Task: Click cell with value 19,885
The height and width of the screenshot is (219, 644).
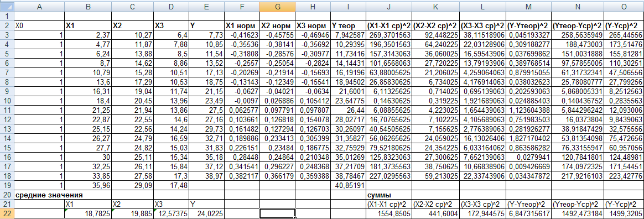Action: click(x=132, y=213)
